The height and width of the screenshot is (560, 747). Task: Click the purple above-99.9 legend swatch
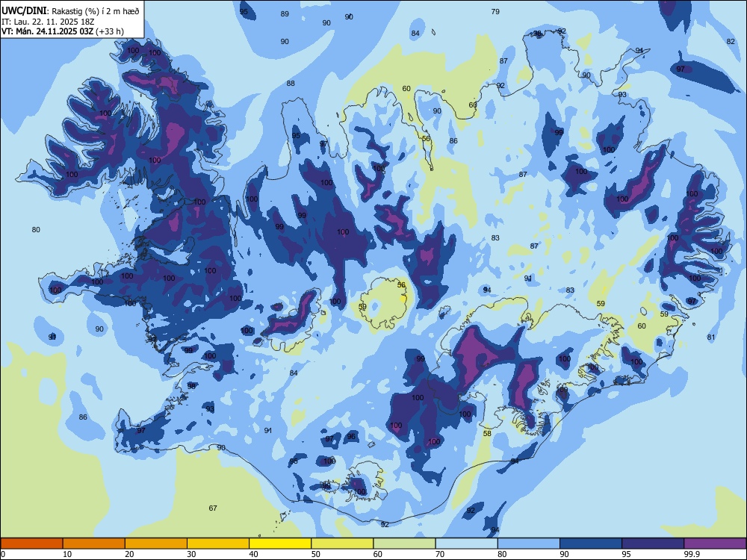coord(715,544)
